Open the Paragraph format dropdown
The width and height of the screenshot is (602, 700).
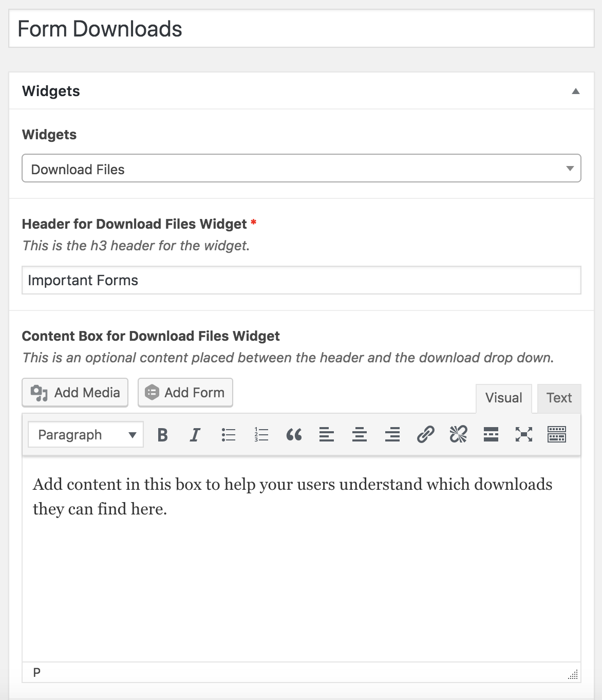[x=86, y=435]
